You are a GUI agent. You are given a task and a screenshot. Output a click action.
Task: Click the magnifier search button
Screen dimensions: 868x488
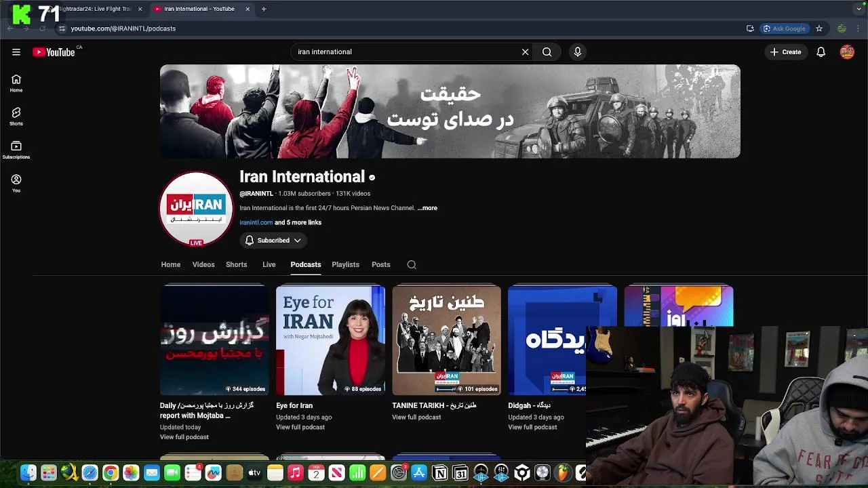coord(547,52)
